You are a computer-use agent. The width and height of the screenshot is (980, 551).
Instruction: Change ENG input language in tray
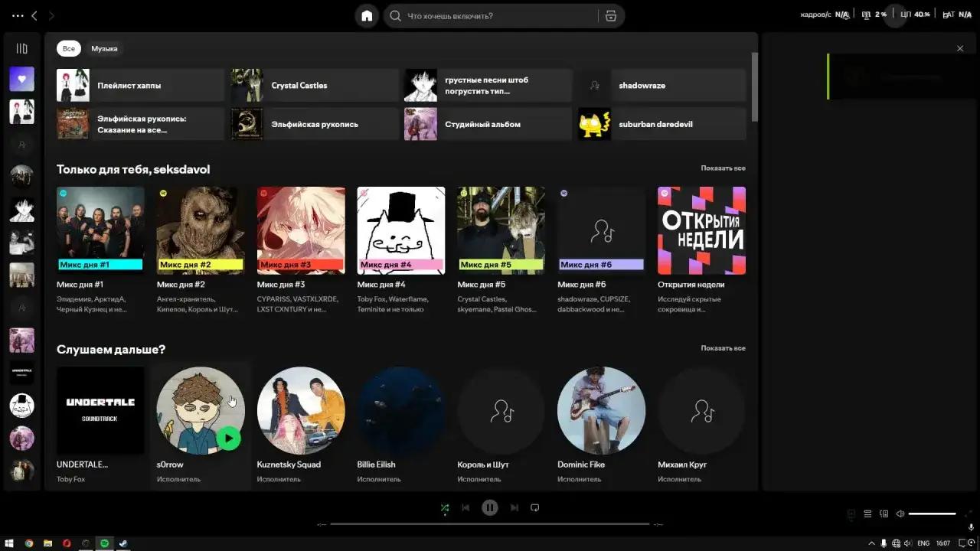pos(923,543)
